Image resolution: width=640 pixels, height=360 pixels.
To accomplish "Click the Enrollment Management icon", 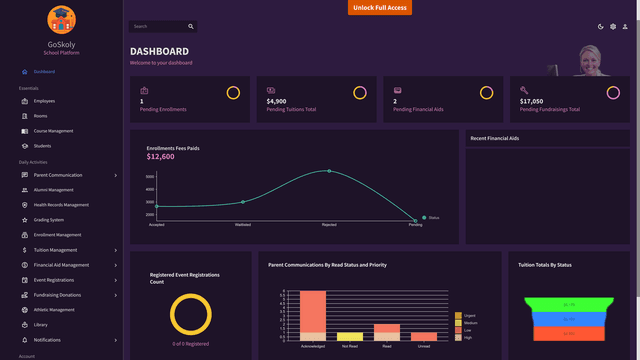I will pos(24,235).
